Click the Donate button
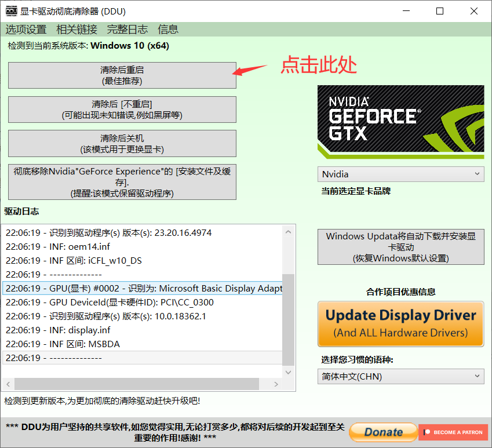The image size is (492, 448). [384, 432]
